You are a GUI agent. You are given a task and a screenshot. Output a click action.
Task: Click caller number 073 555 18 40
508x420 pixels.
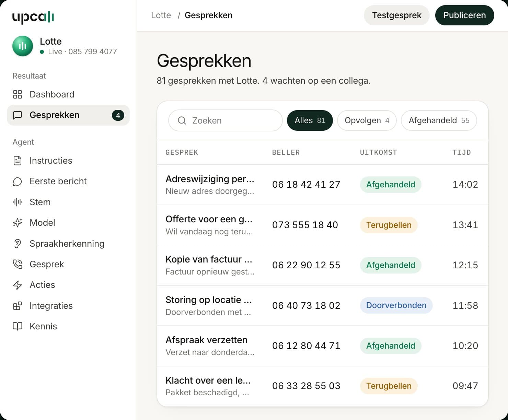tap(305, 225)
